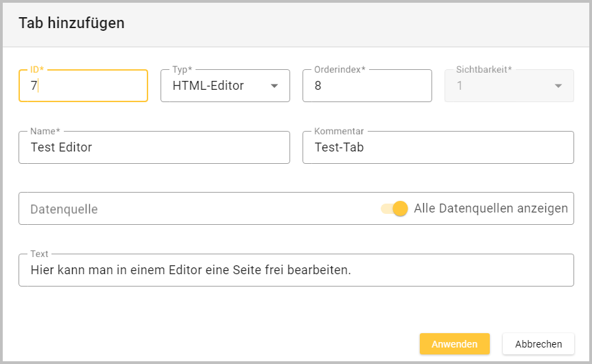Viewport: 592px width, 364px height.
Task: Click the Text field with editor description
Action: click(295, 270)
